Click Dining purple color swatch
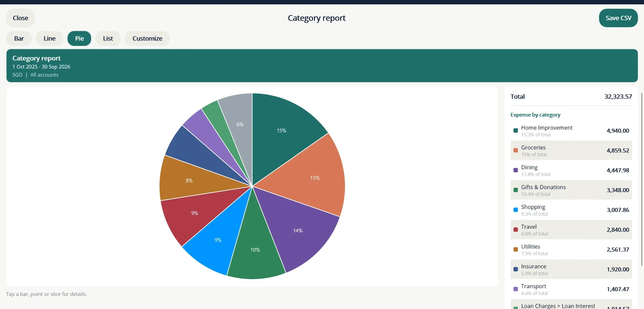This screenshot has height=309, width=644. coord(516,170)
